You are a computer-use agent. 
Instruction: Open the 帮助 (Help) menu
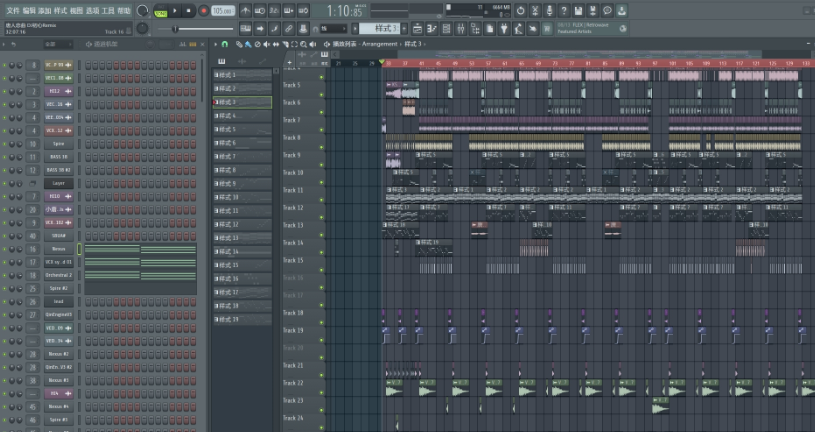(124, 10)
